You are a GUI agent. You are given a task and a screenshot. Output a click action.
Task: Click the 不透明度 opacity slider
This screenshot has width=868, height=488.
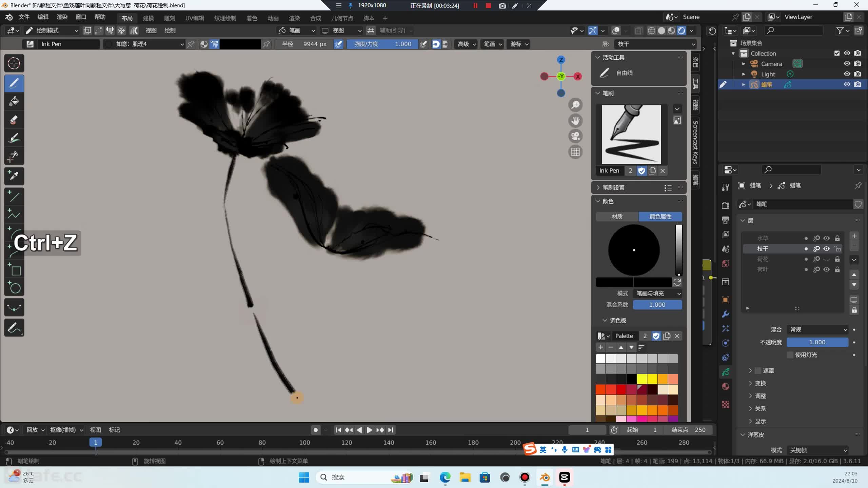pos(817,342)
